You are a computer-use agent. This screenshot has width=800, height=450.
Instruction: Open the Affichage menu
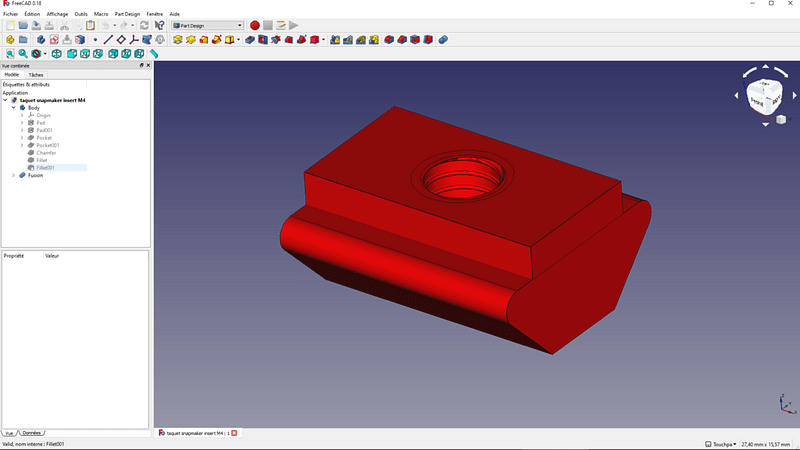(57, 14)
